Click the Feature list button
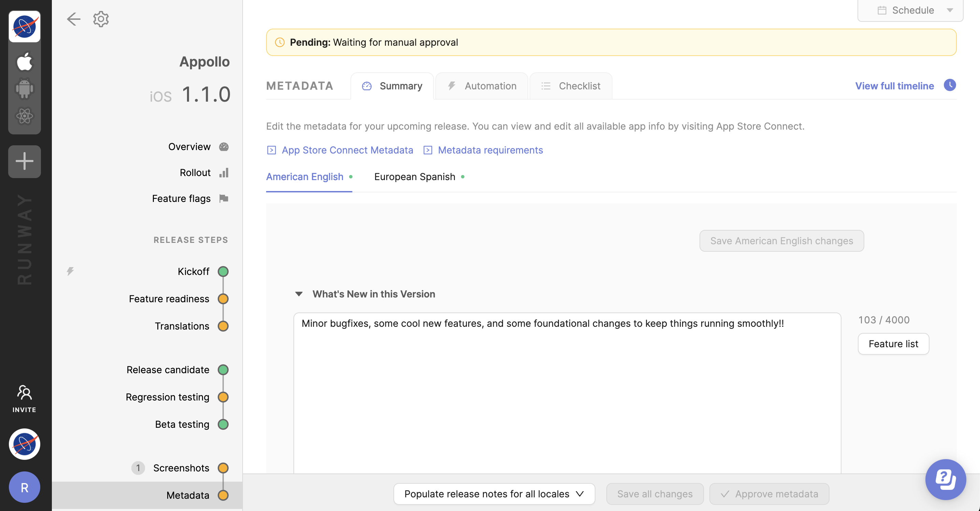Screen dimensions: 980x511 (x=893, y=344)
